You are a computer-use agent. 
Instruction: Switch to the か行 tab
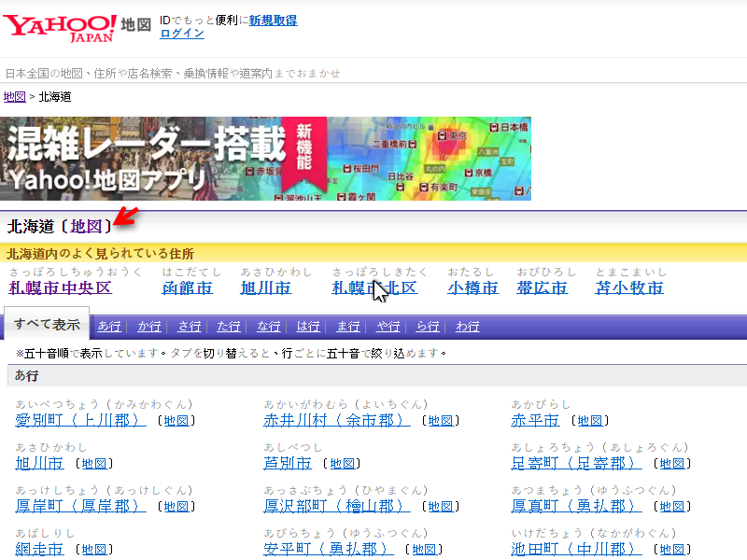pyautogui.click(x=149, y=326)
